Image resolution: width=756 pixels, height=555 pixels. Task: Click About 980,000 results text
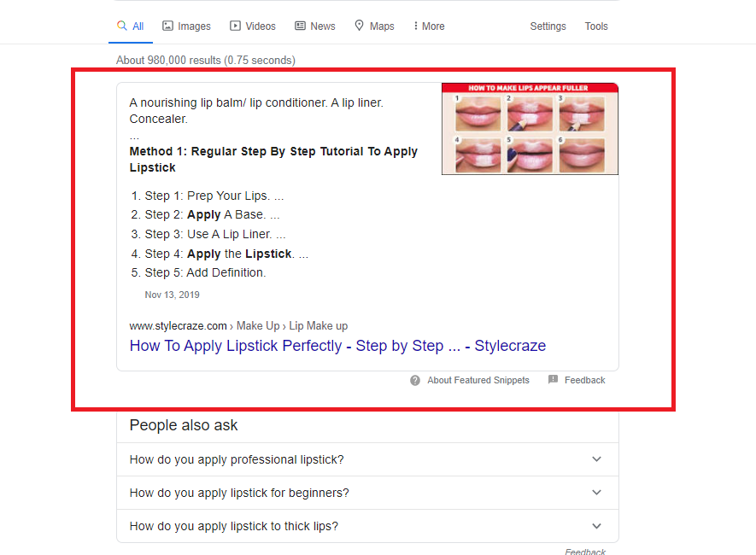click(x=205, y=61)
